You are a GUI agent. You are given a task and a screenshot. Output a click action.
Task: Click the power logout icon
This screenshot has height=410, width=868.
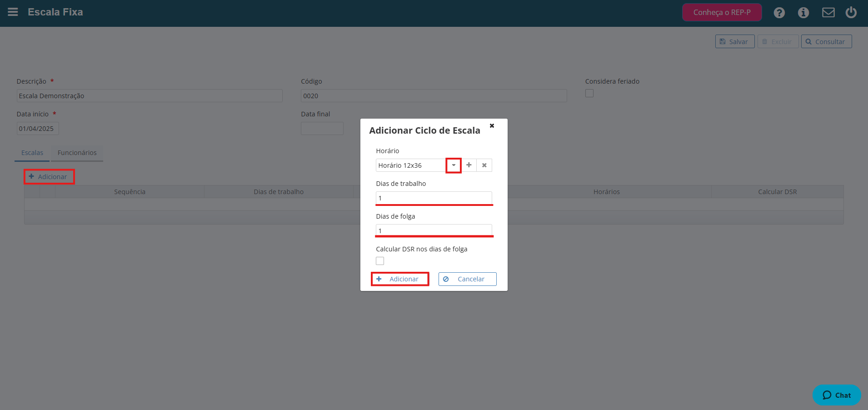click(851, 12)
